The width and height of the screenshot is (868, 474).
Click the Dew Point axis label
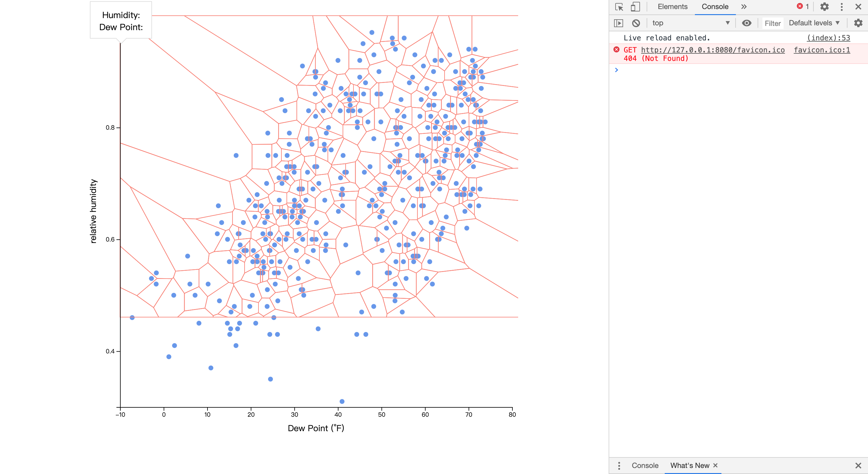316,428
